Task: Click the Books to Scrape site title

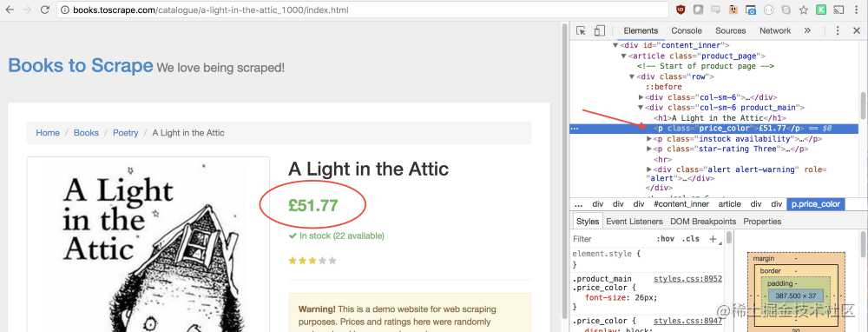Action: point(80,65)
